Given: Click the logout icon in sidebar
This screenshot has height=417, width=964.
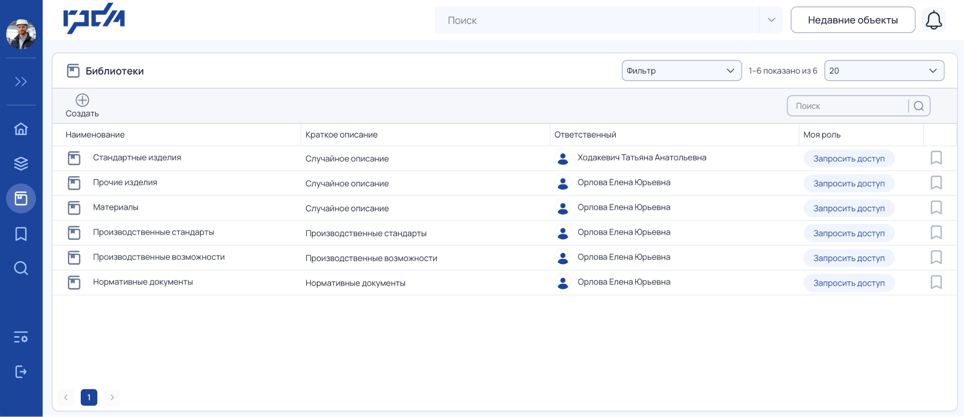Looking at the screenshot, I should pyautogui.click(x=21, y=371).
